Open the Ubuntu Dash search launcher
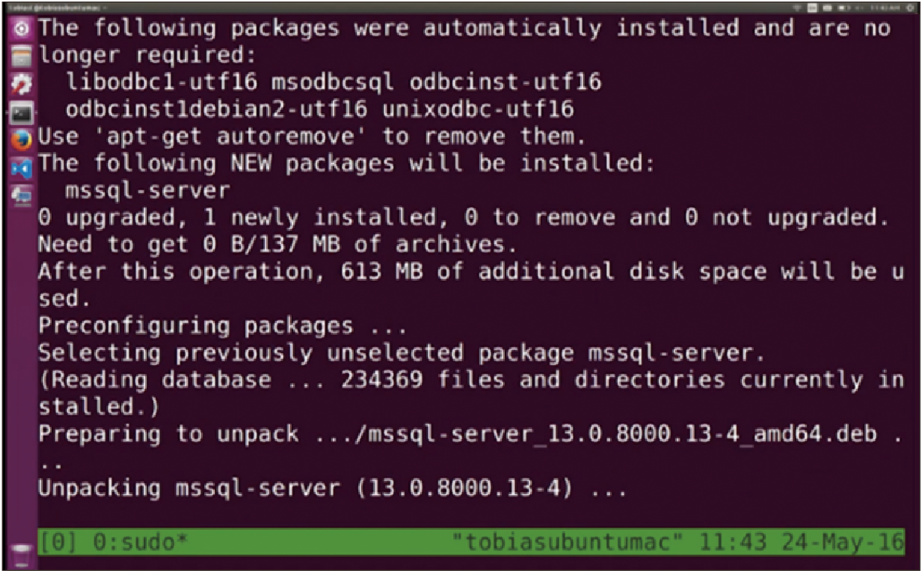 click(21, 28)
